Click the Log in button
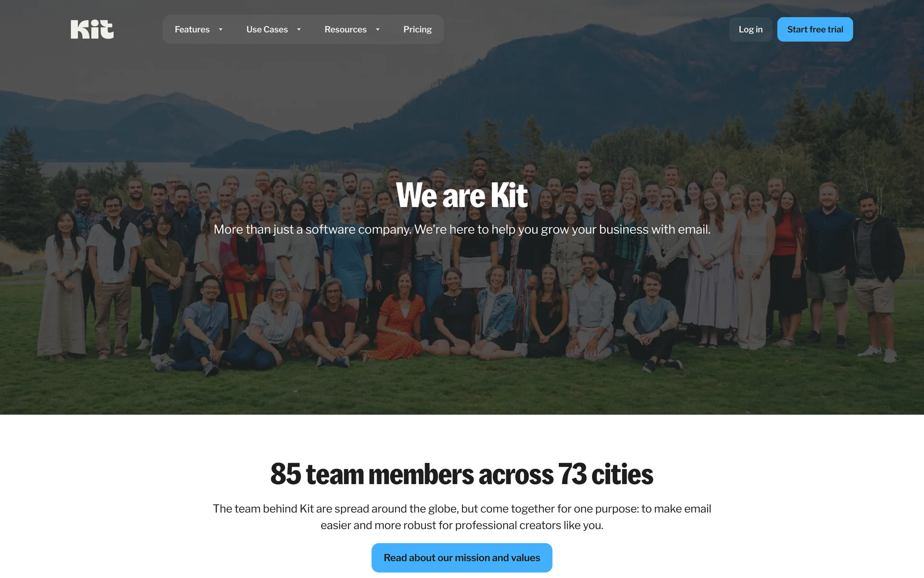The width and height of the screenshot is (924, 578). (750, 29)
